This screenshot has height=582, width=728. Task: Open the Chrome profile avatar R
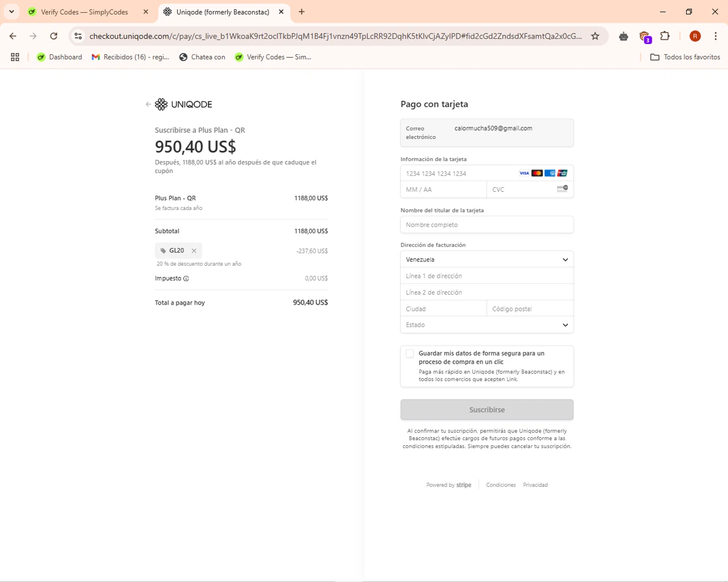point(695,36)
